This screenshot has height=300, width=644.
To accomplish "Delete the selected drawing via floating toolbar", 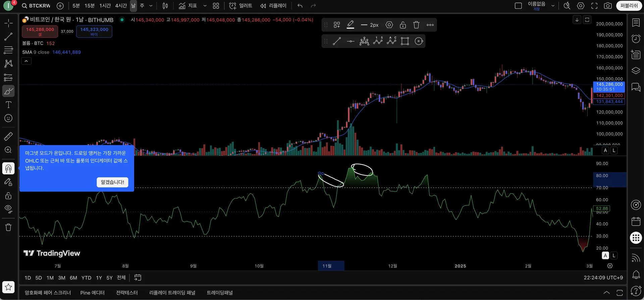I will (416, 25).
